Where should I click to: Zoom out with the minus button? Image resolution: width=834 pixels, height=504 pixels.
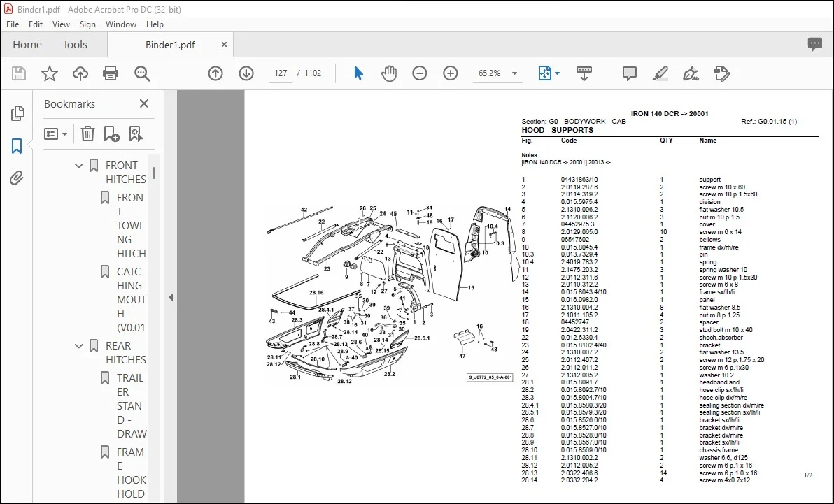pyautogui.click(x=420, y=73)
